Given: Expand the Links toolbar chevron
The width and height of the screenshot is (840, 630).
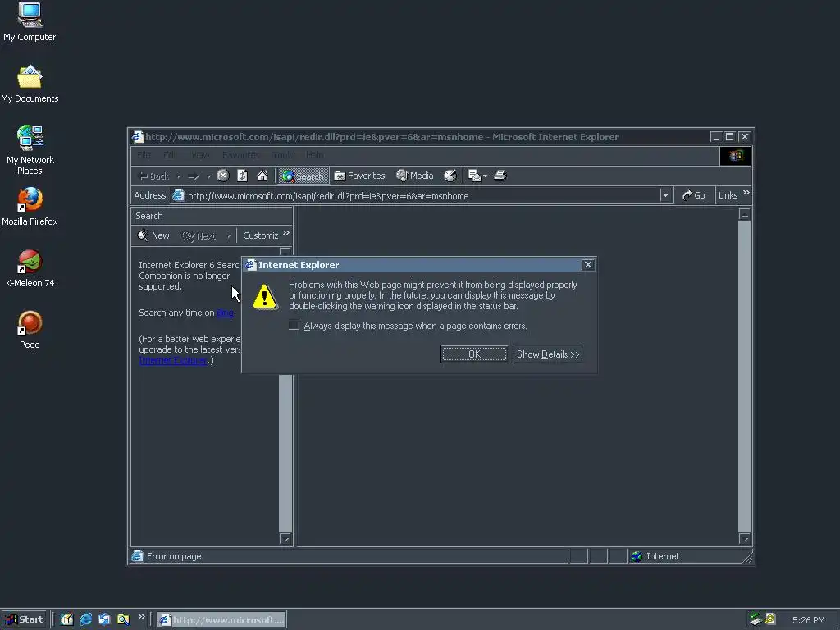Looking at the screenshot, I should coord(746,193).
